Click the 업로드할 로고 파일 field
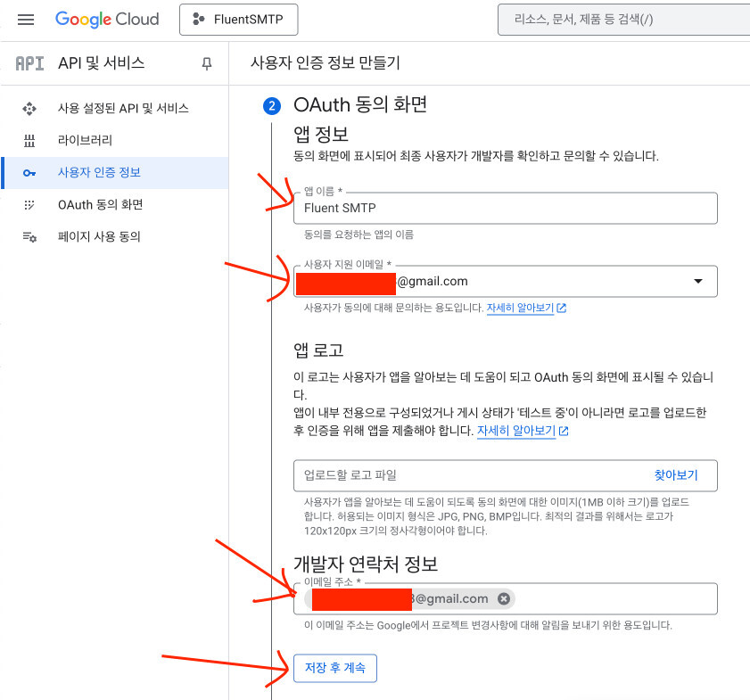The width and height of the screenshot is (750, 700). point(505,475)
